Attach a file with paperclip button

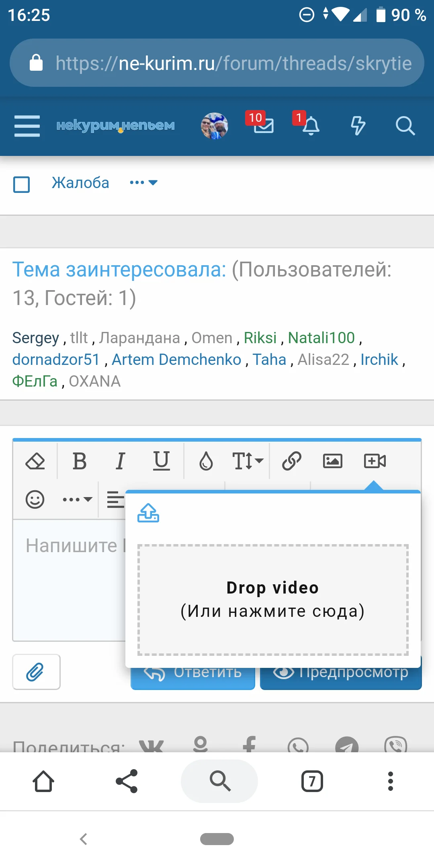pos(37,672)
